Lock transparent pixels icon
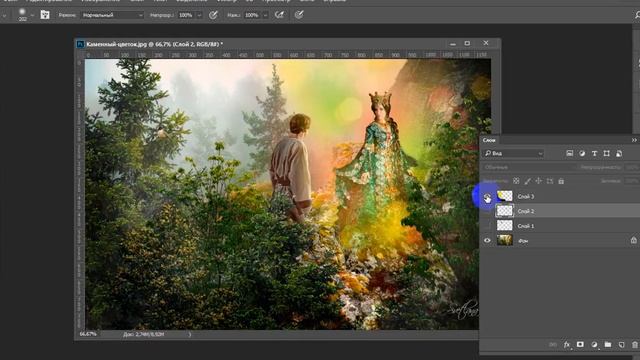The width and height of the screenshot is (640, 360). 516,181
